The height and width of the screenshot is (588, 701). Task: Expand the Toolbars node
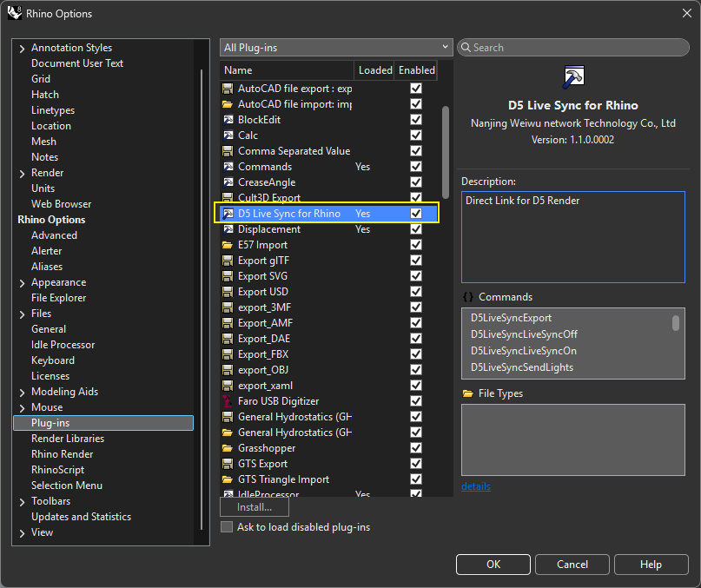point(22,502)
